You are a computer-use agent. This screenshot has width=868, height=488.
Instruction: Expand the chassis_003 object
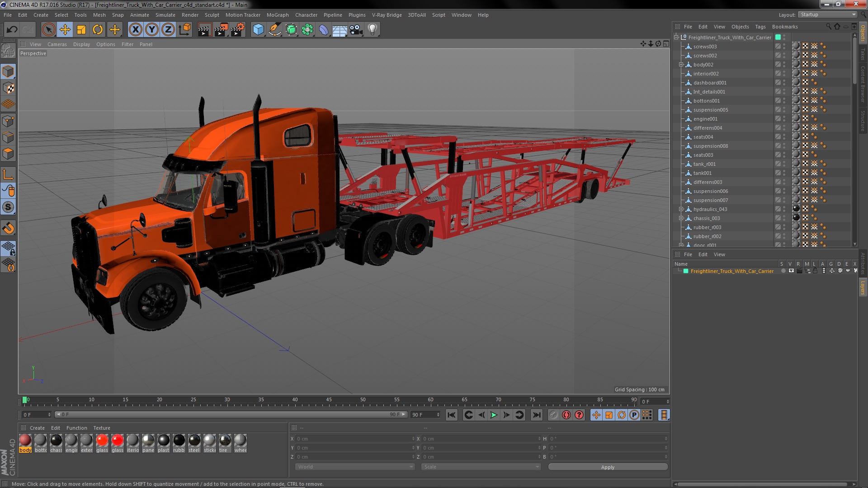tap(681, 218)
